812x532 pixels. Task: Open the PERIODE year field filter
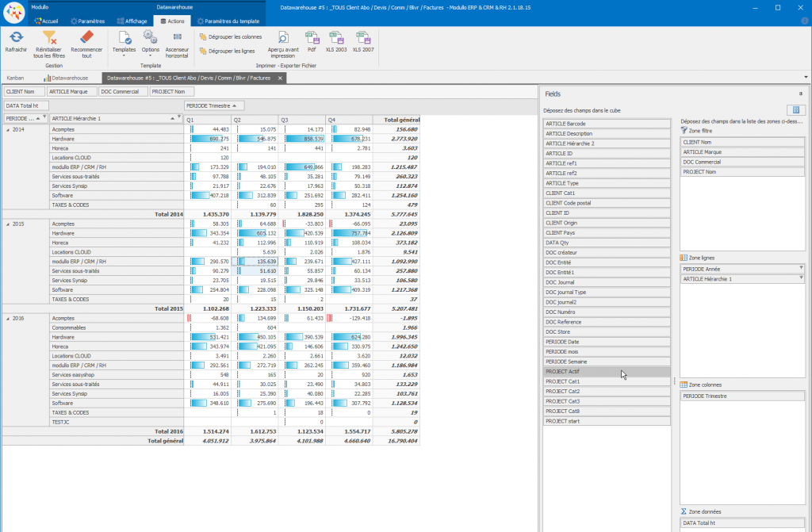[x=44, y=117]
